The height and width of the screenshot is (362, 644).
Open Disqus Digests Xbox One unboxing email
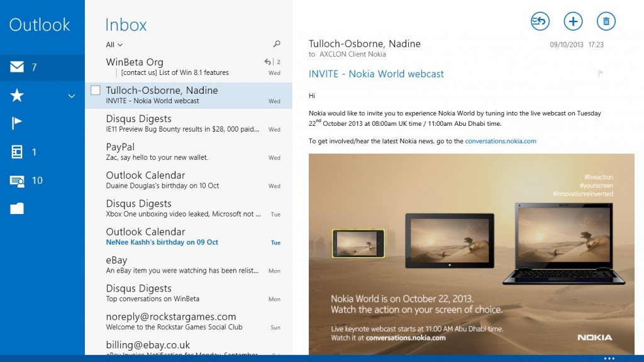point(189,208)
